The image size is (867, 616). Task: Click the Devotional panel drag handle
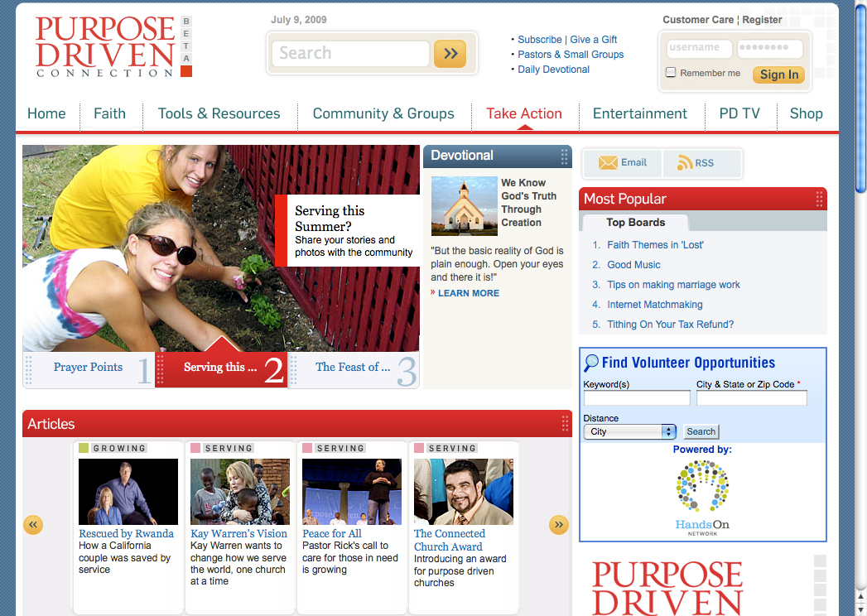point(564,156)
